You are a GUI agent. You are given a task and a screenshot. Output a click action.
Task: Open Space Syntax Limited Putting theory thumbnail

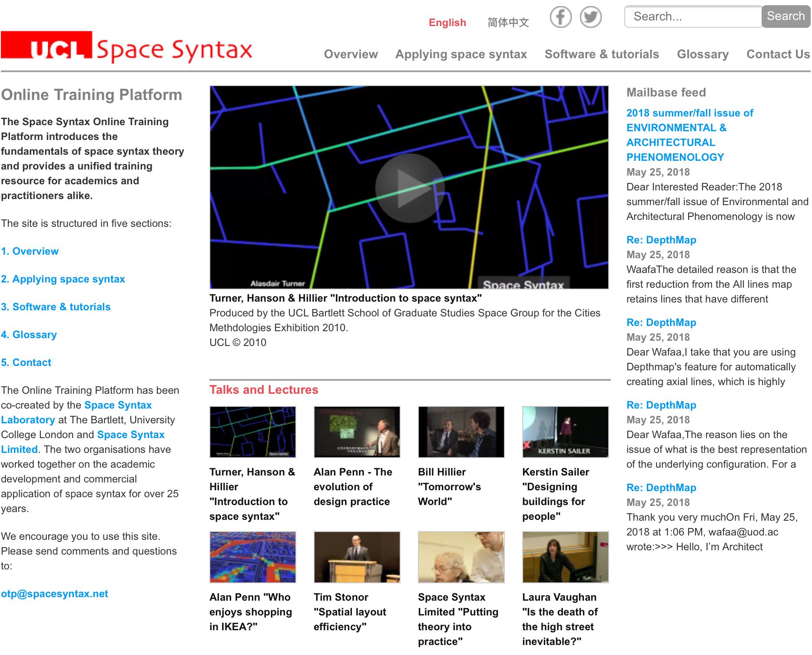click(x=461, y=557)
